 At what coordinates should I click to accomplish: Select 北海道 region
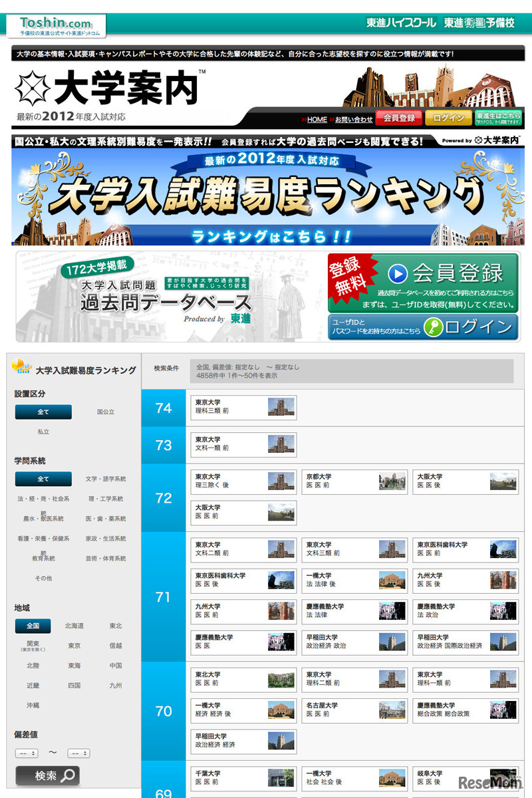point(74,626)
